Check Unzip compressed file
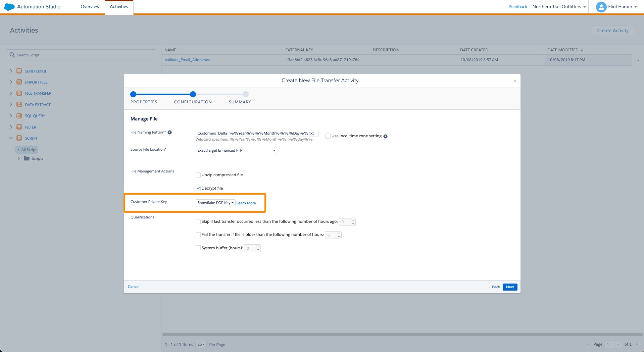This screenshot has height=352, width=644. click(x=198, y=175)
